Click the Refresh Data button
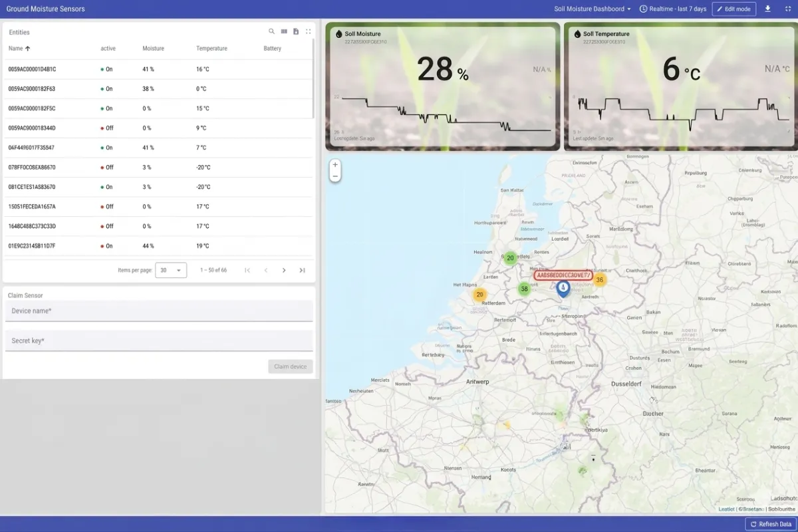Viewport: 798px width, 532px height. tap(770, 524)
